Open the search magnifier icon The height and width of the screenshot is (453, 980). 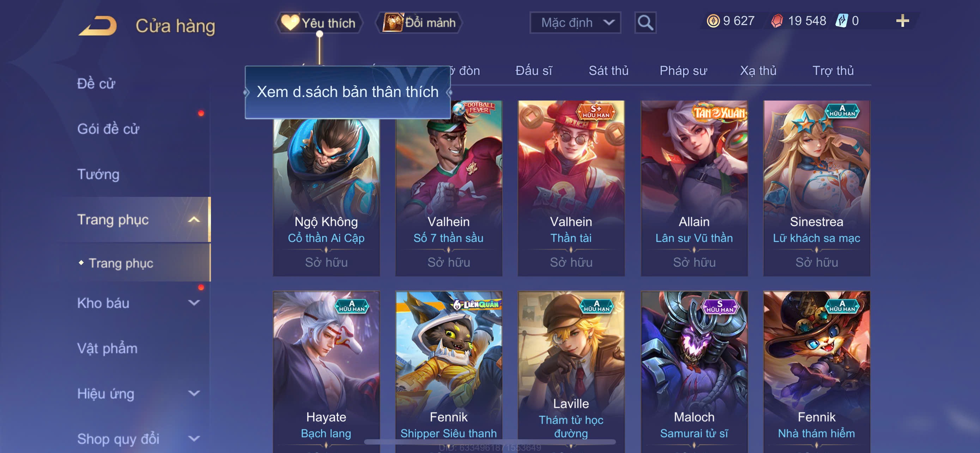click(x=645, y=23)
